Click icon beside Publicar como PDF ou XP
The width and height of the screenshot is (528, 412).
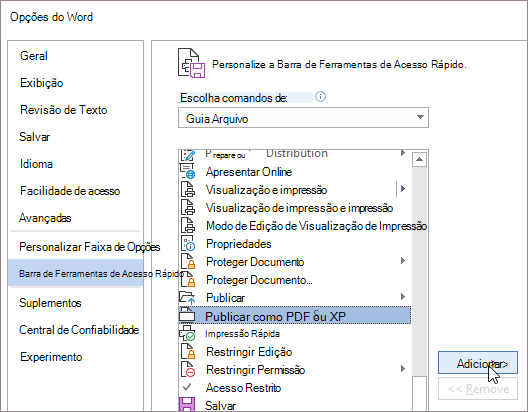[x=187, y=315]
